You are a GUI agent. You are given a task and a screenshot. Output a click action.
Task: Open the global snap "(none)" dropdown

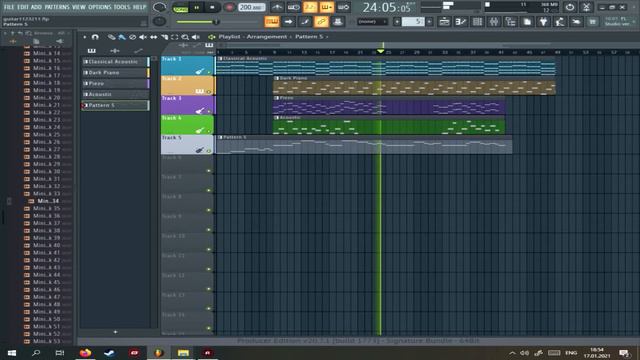pos(372,22)
